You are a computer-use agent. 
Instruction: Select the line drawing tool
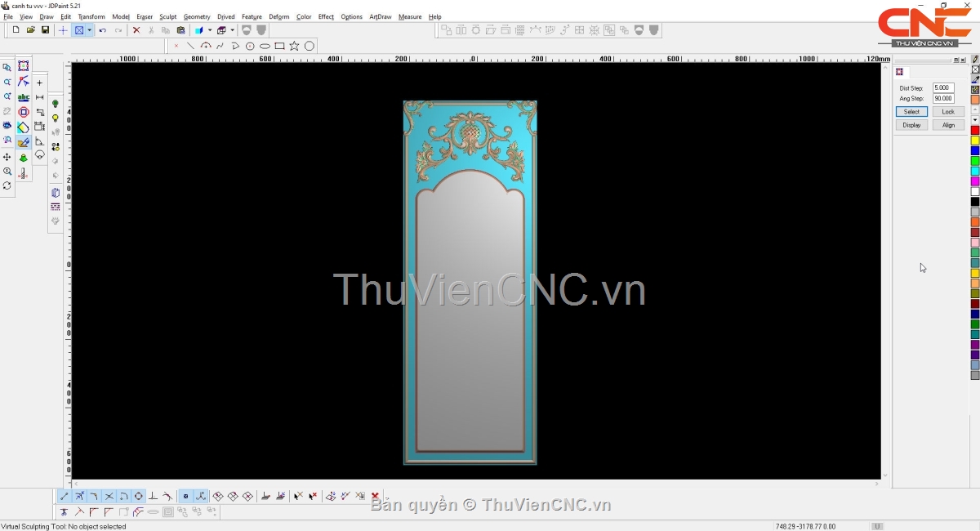(x=190, y=46)
